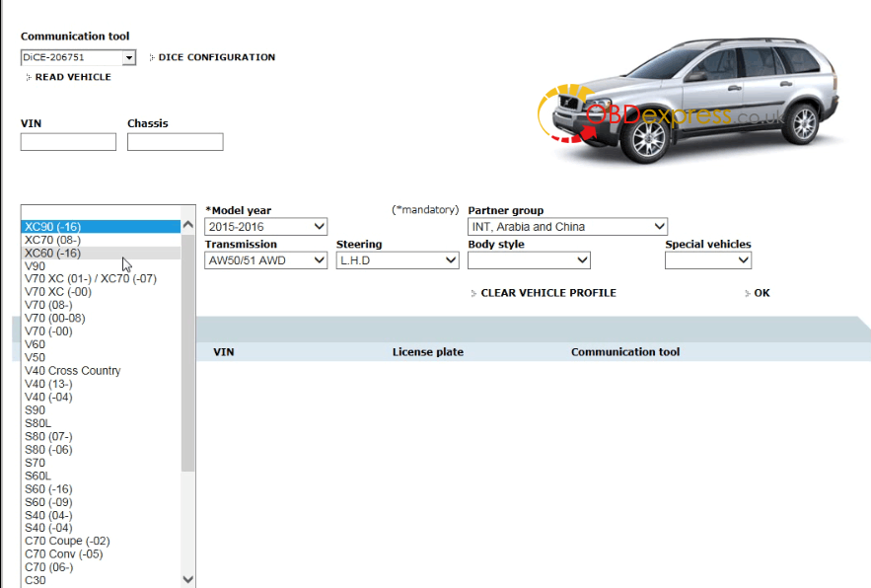
Task: Select V50 in model list
Action: [x=101, y=357]
